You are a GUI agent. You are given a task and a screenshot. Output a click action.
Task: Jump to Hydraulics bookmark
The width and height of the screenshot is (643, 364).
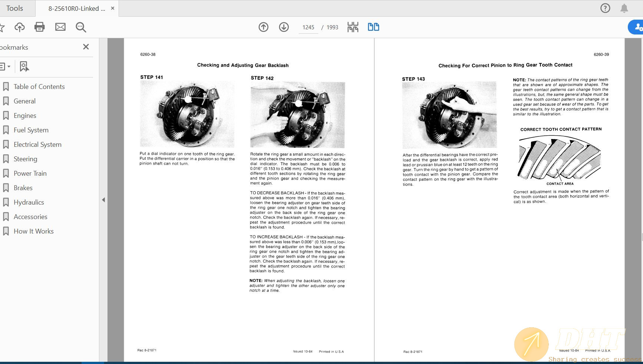pos(29,202)
